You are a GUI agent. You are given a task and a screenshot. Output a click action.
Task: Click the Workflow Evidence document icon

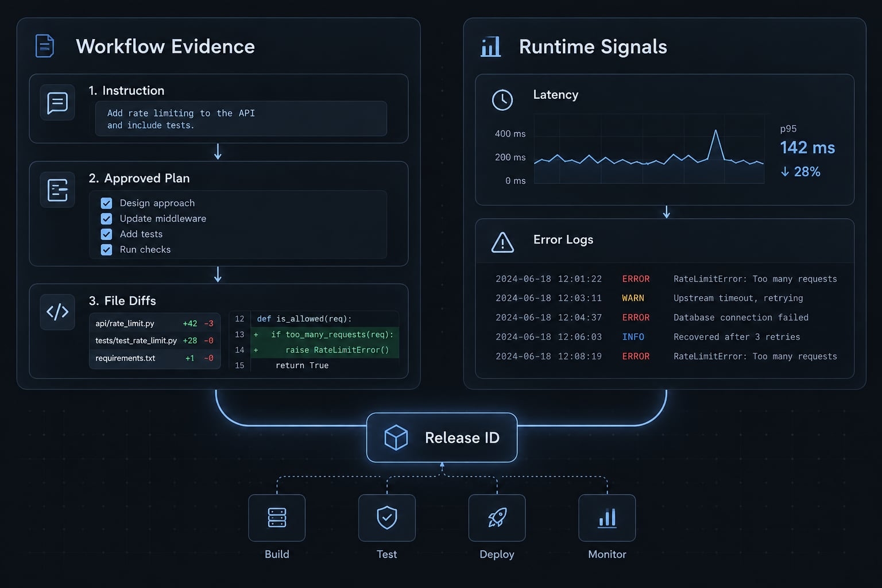pyautogui.click(x=45, y=46)
